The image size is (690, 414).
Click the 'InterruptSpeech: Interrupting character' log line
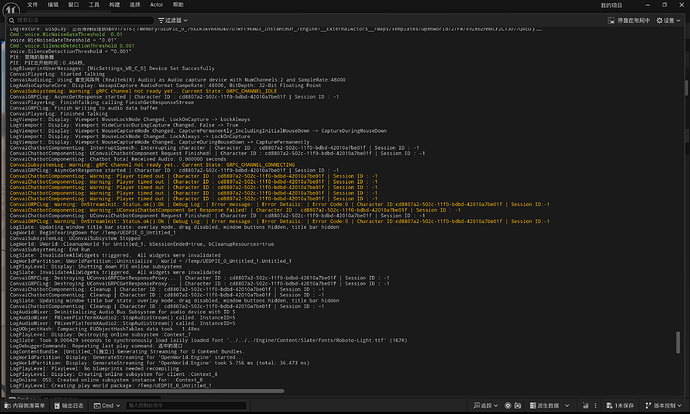click(x=214, y=148)
